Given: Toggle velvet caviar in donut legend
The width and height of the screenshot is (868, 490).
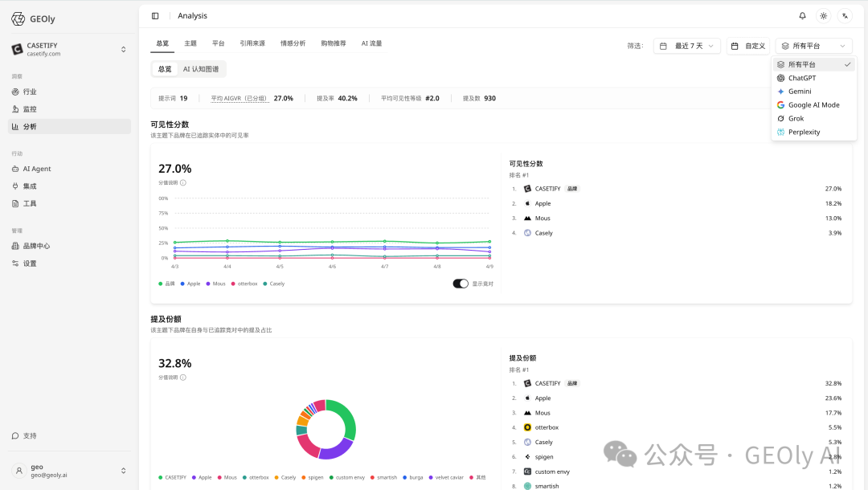Looking at the screenshot, I should [x=446, y=477].
